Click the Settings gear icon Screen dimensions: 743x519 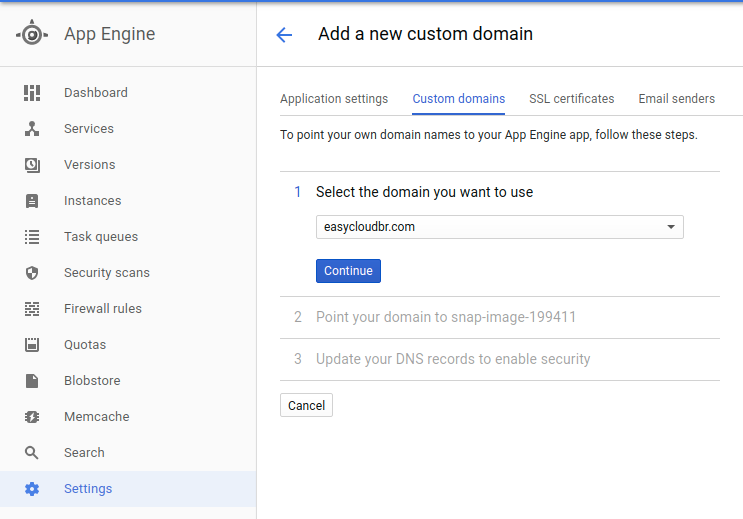[32, 489]
